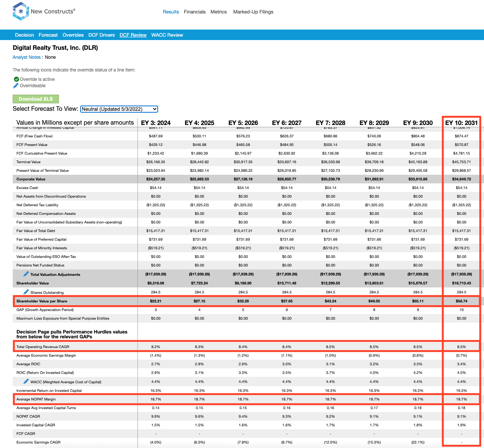Click the EY 6: 2027 column header
This screenshot has width=484, height=448.
click(287, 123)
